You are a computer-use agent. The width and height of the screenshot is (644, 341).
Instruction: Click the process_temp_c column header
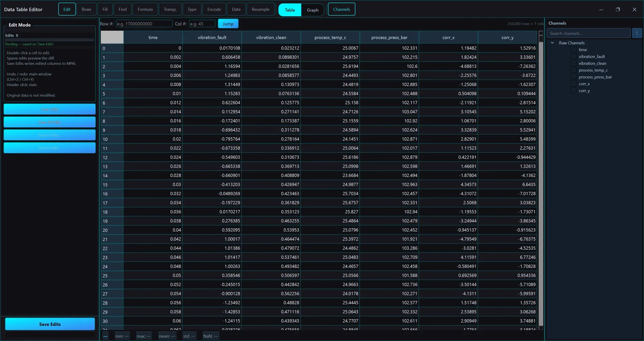pos(330,37)
